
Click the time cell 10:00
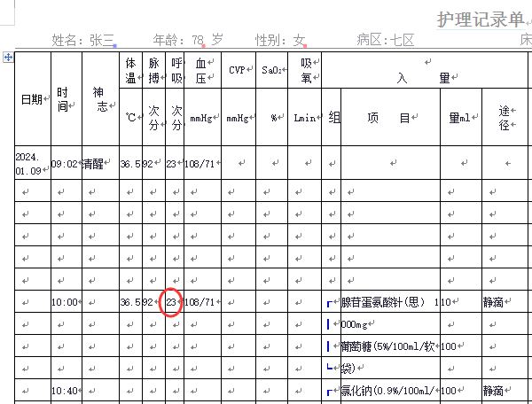pyautogui.click(x=66, y=301)
